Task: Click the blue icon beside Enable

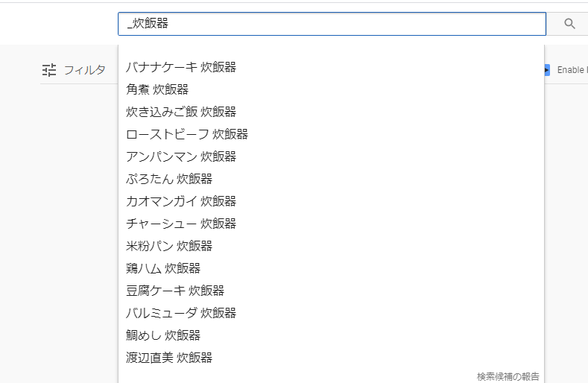Action: 547,70
